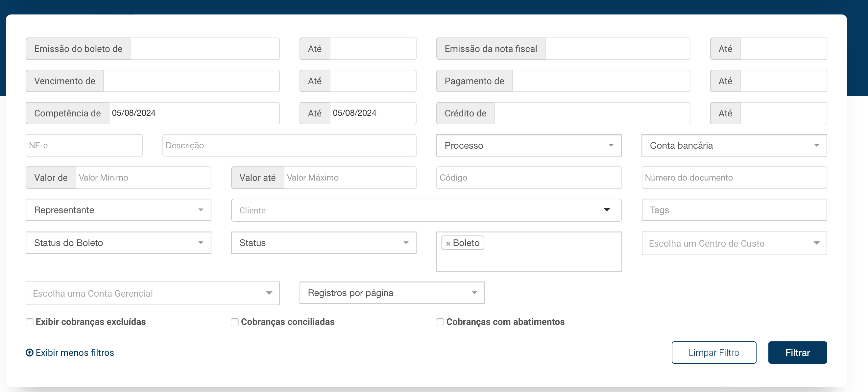Open the Status dropdown
The image size is (868, 392).
(324, 242)
